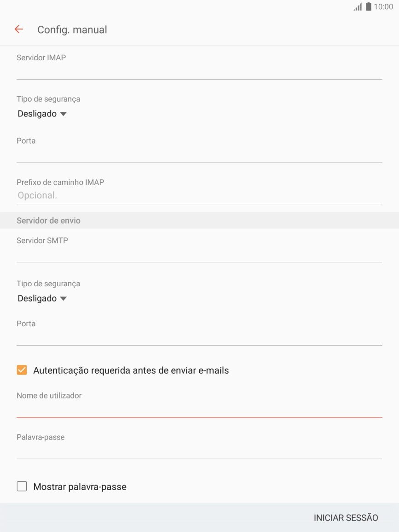Tap the Servidor de envio section header
Screen dimensions: 399x532
tap(48, 220)
